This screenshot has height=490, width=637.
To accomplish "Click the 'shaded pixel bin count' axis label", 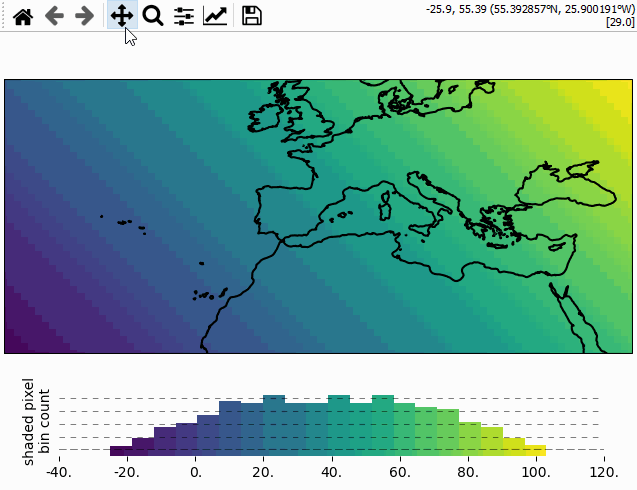I will tap(36, 422).
